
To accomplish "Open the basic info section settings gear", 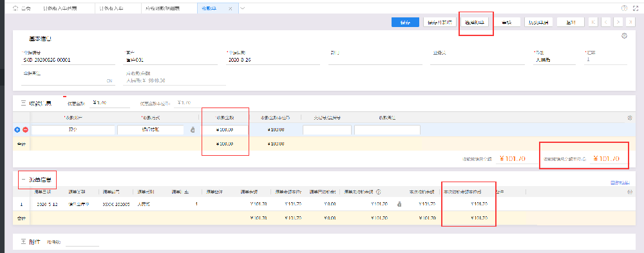I will coord(624,36).
